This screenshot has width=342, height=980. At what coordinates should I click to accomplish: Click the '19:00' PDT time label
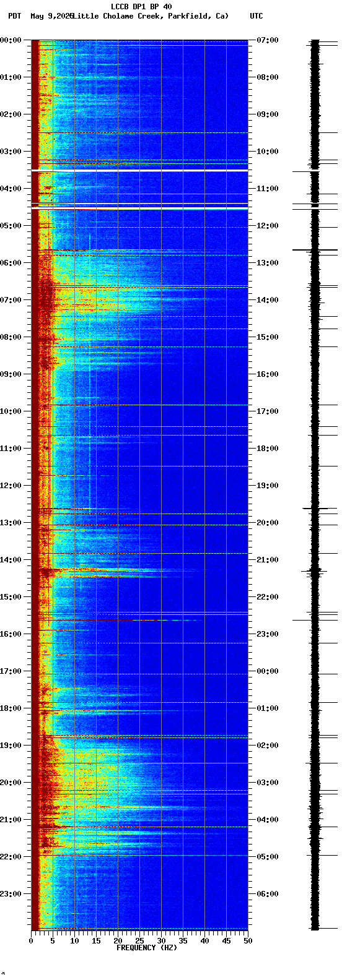tap(10, 746)
